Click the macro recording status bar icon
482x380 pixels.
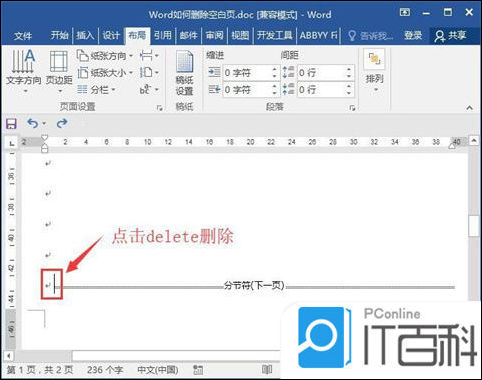[x=198, y=370]
